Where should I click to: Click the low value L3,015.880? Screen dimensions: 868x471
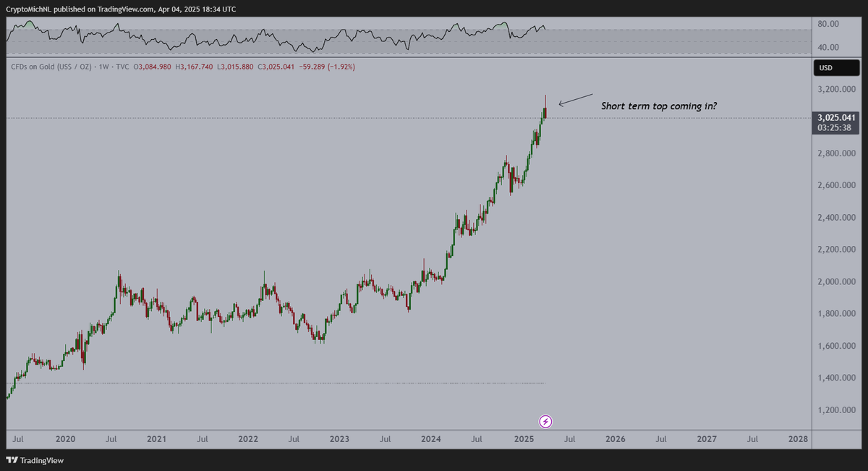click(235, 67)
